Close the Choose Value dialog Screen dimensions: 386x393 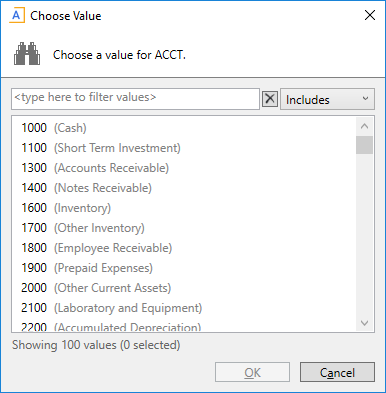pos(370,15)
